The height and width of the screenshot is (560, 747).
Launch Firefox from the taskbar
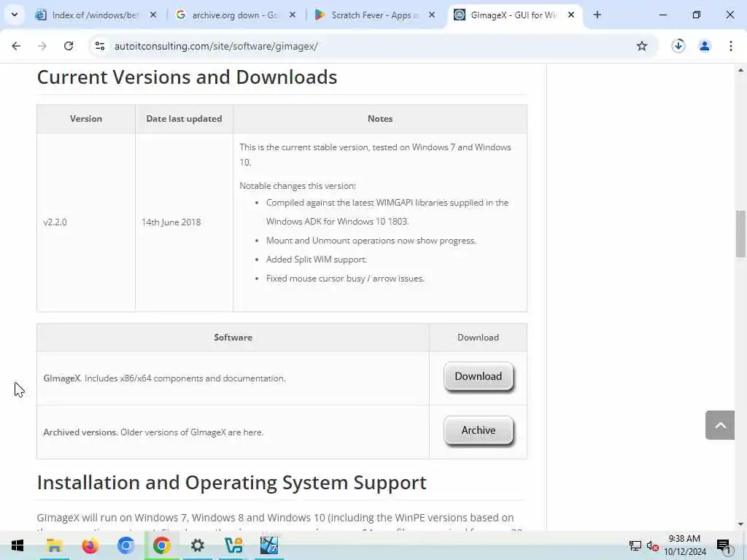click(90, 545)
